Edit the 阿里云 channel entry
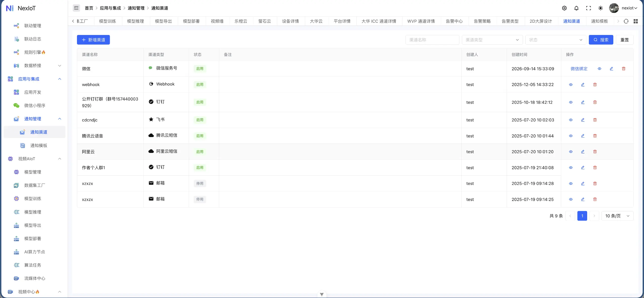This screenshot has height=298, width=644. (x=583, y=152)
